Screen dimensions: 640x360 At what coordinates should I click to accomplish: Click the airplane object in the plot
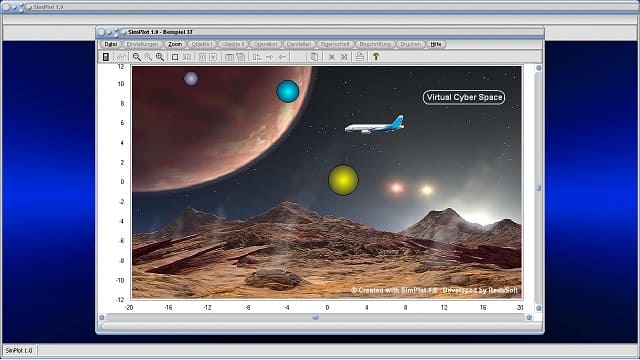(x=375, y=125)
